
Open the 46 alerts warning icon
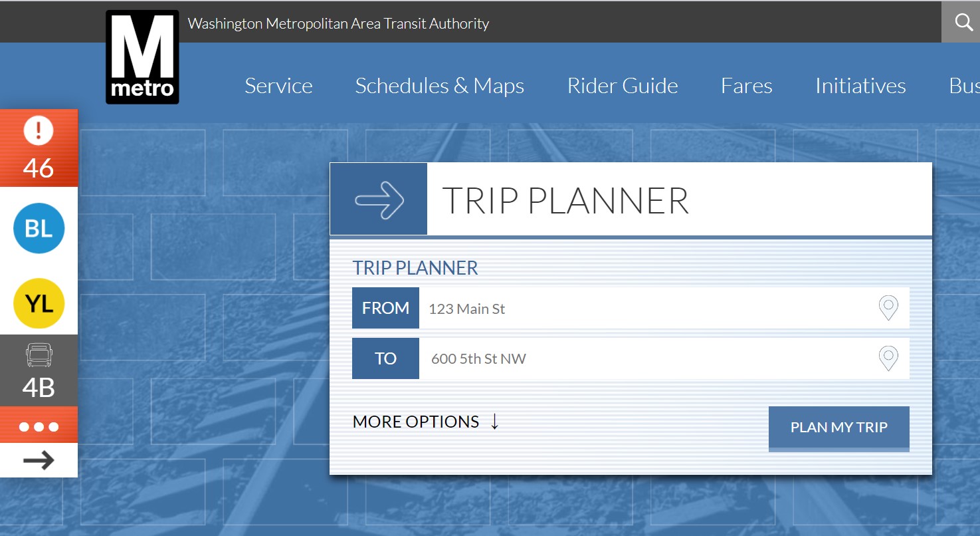pyautogui.click(x=39, y=148)
